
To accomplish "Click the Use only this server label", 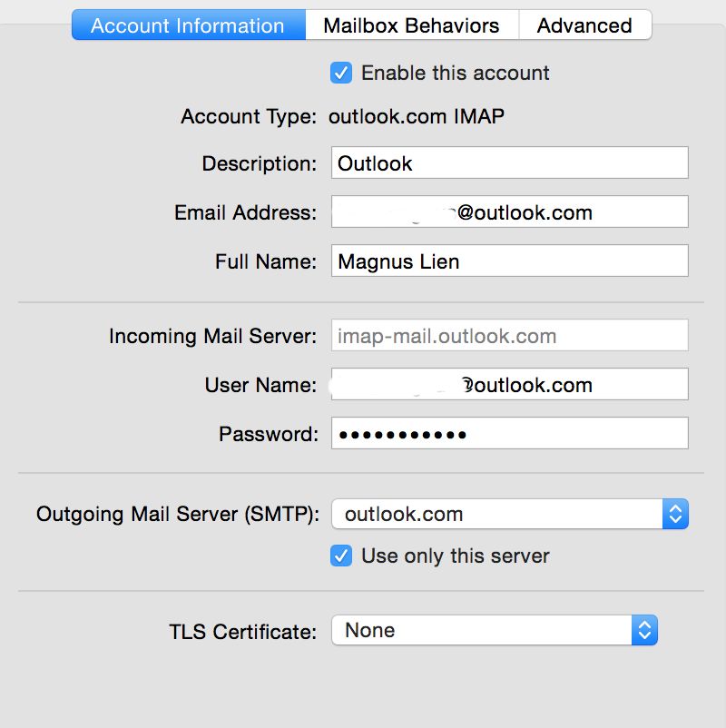I will coord(456,556).
